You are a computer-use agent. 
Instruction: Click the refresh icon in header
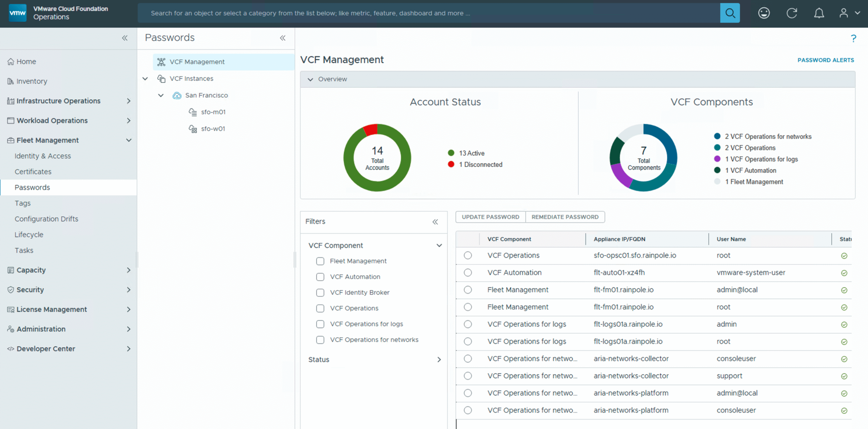pos(791,13)
